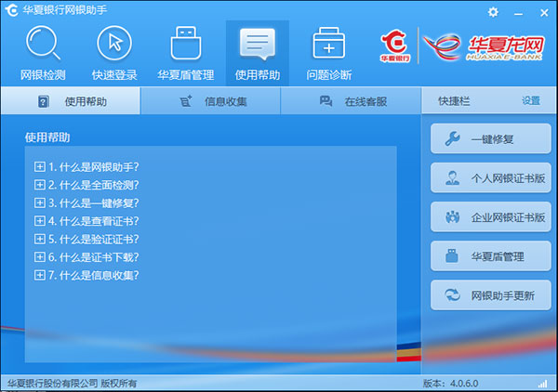Click the 在线客服 chat bubbles icon
Viewport: 558px width, 392px height.
[x=325, y=101]
